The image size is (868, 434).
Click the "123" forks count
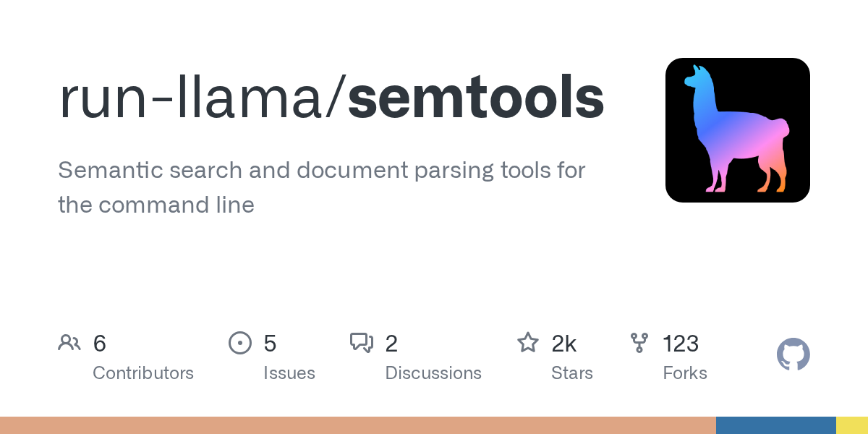pyautogui.click(x=681, y=344)
